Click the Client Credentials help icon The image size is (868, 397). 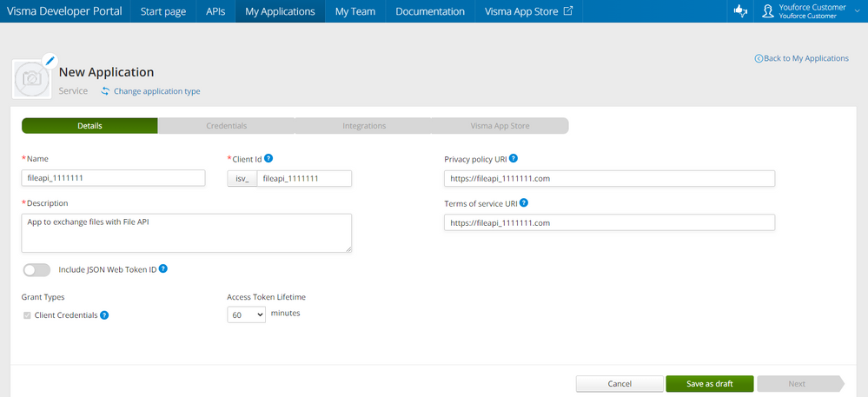point(104,314)
